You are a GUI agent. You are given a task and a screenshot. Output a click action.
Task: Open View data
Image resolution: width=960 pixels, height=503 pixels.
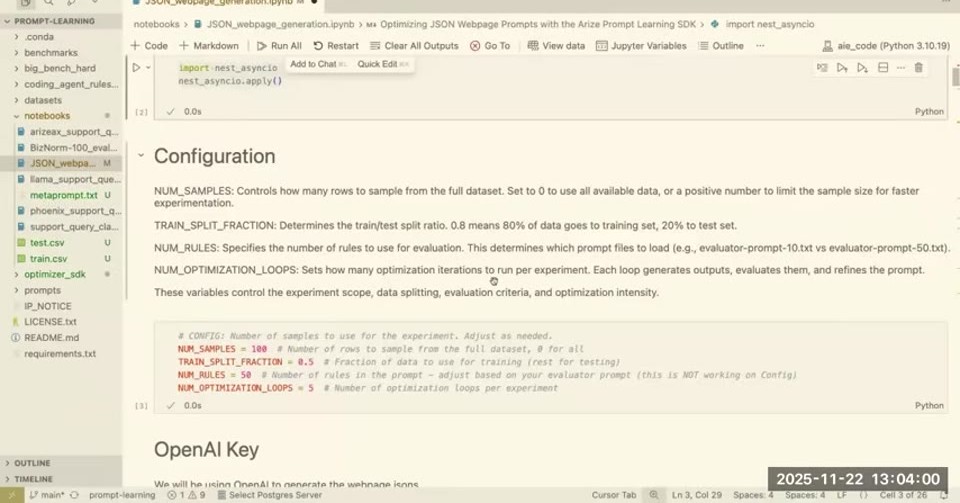coord(556,46)
